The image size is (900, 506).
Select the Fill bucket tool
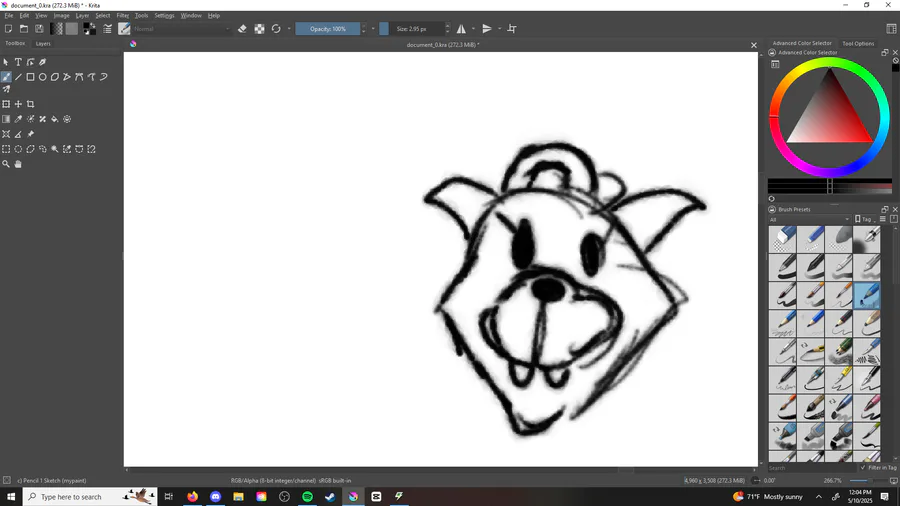click(x=55, y=119)
